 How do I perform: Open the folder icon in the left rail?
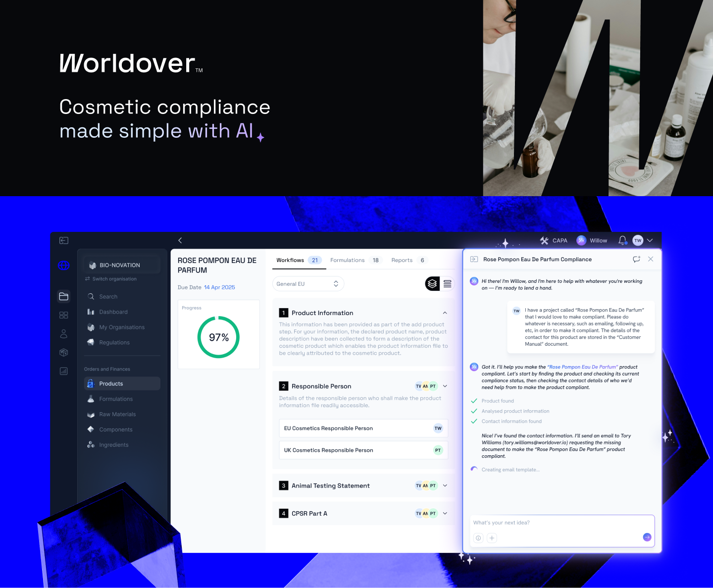(64, 296)
